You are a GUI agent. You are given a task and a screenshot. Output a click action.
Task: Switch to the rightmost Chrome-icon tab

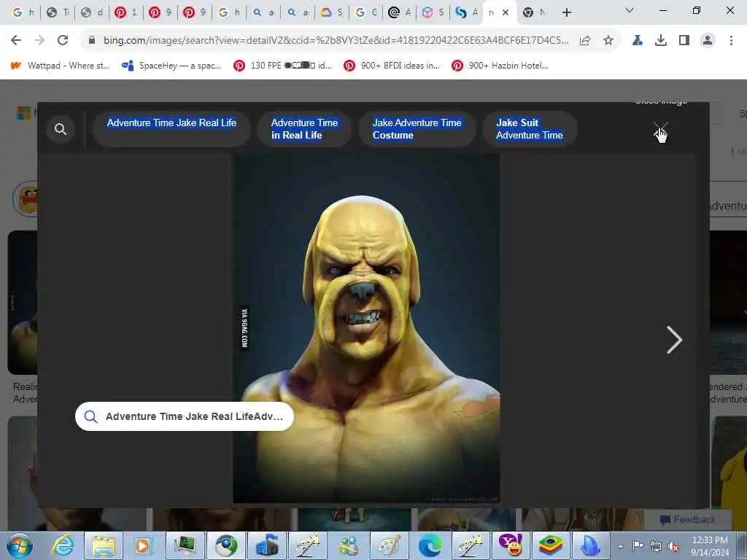pos(533,12)
